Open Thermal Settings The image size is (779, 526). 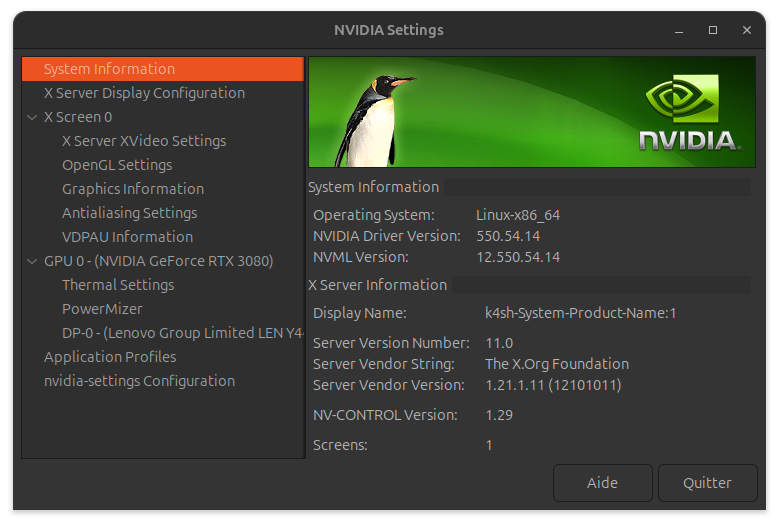(x=118, y=285)
